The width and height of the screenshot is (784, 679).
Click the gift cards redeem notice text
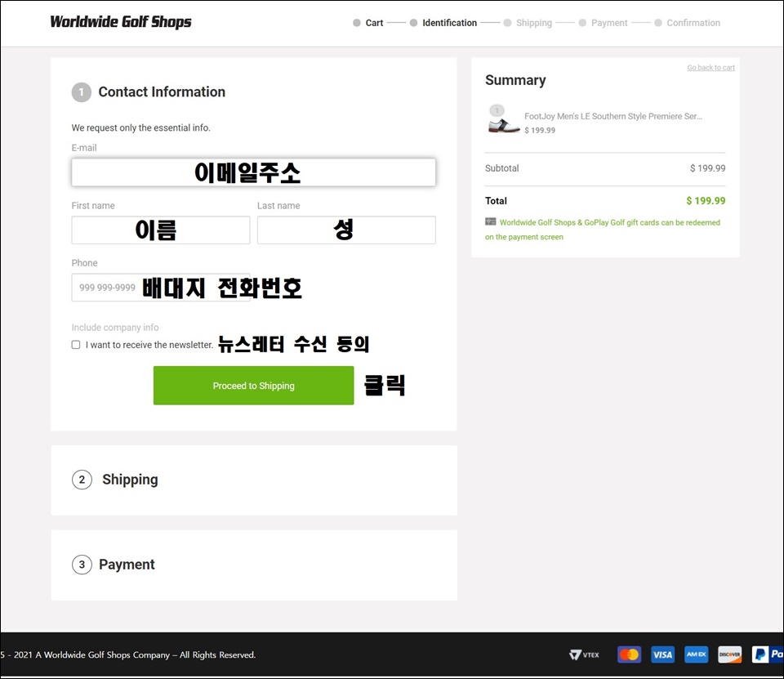tap(603, 230)
